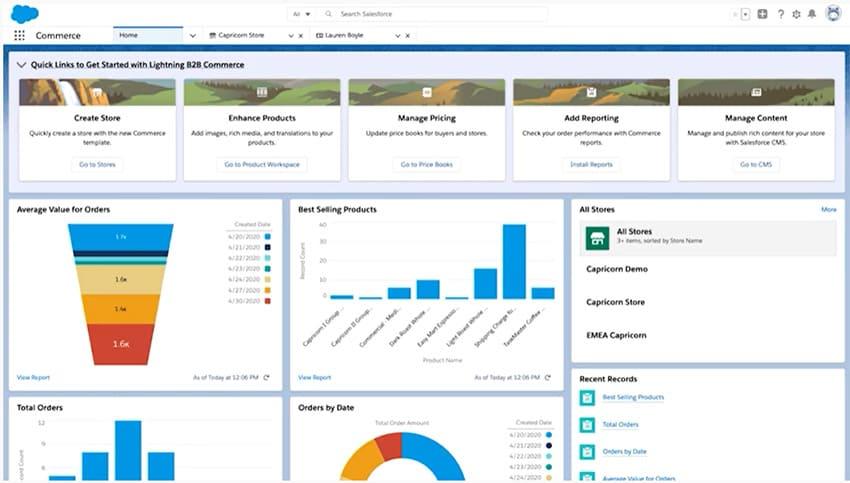
Task: Refresh the Average Value for Orders chart
Action: pos(266,378)
